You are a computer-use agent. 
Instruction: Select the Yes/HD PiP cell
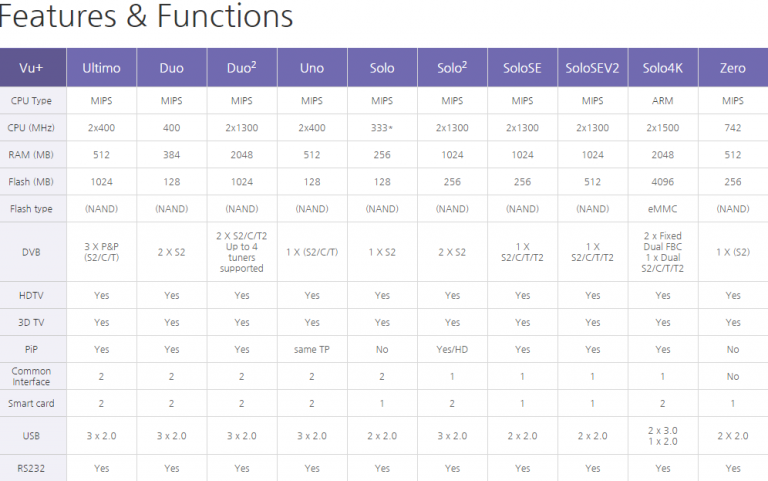tap(452, 349)
